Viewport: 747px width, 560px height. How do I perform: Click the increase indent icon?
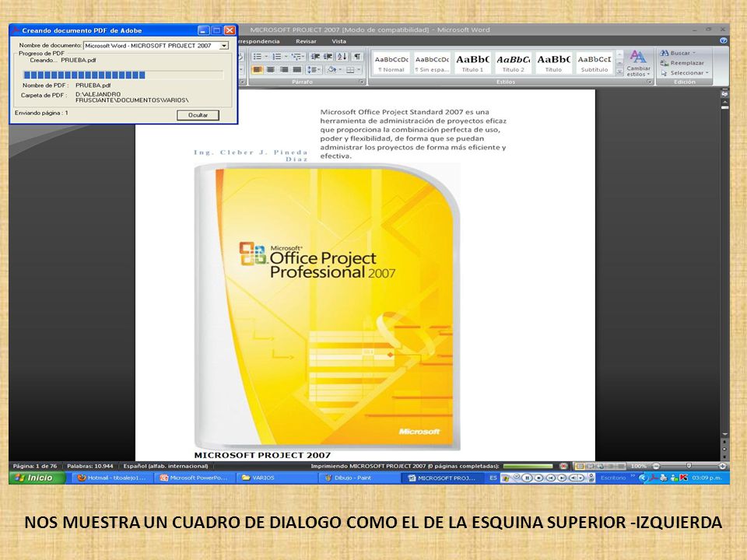pos(328,57)
